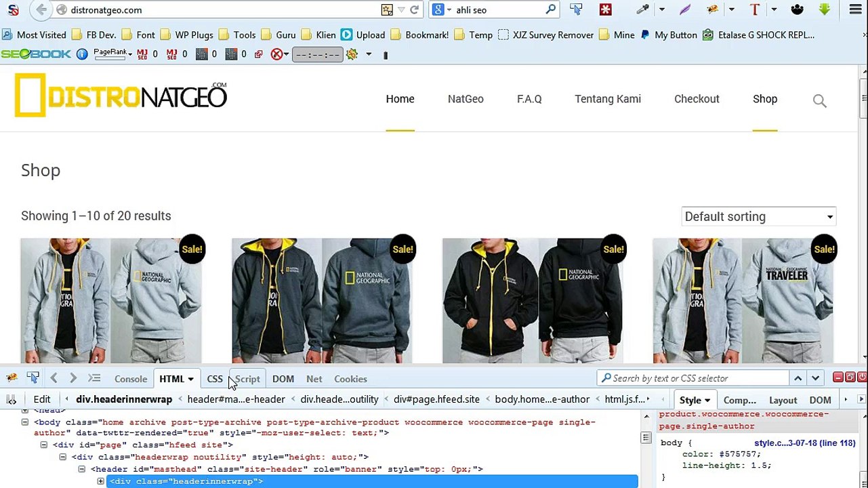868x488 pixels.
Task: Click the gear icon in SEO toolbar
Action: tap(352, 54)
